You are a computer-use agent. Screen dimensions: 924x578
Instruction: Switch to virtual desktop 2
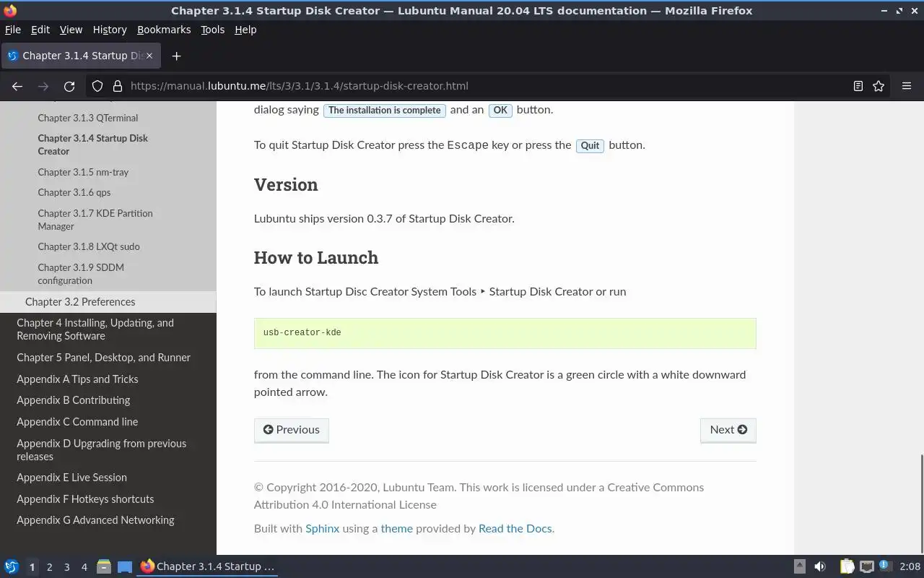[49, 567]
